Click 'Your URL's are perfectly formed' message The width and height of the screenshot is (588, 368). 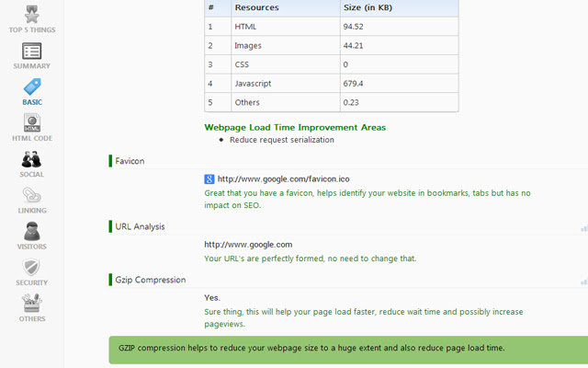311,259
